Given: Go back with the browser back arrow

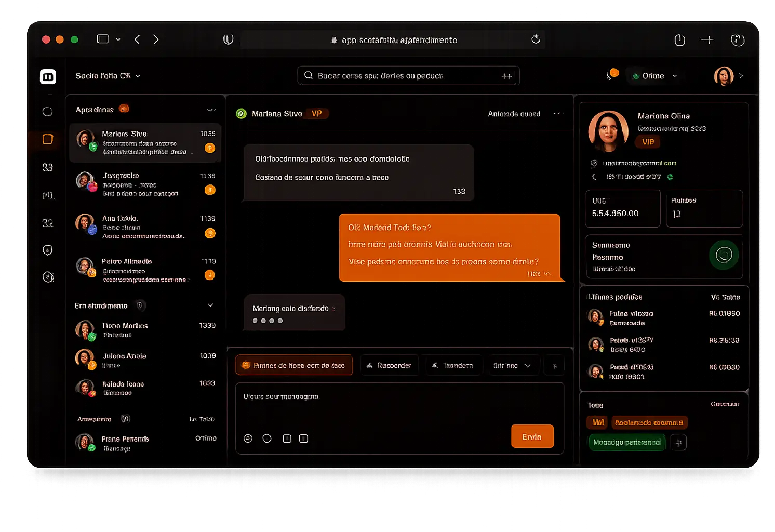Looking at the screenshot, I should click(x=137, y=39).
